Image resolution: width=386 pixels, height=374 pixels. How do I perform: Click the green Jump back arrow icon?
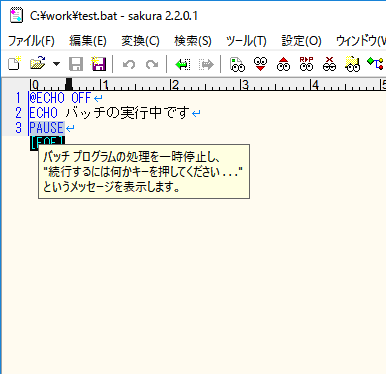[x=183, y=64]
